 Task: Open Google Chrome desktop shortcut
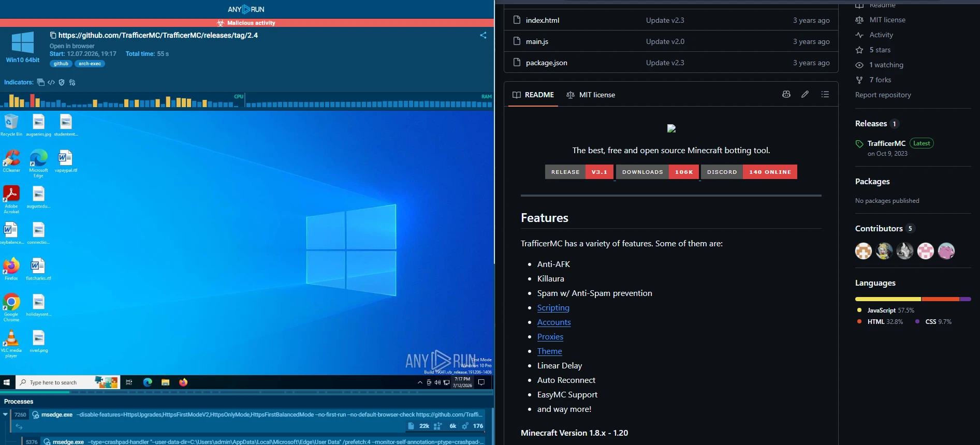point(11,307)
